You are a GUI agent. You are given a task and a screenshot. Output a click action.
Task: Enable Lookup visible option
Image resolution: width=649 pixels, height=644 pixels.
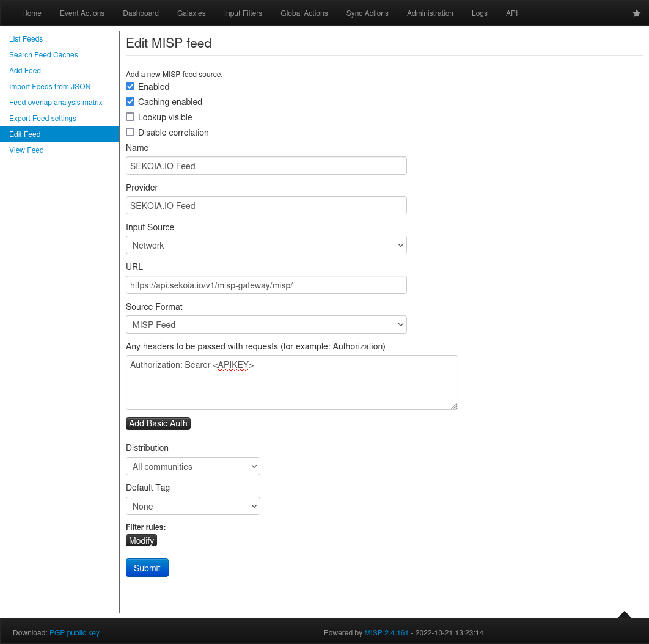130,117
